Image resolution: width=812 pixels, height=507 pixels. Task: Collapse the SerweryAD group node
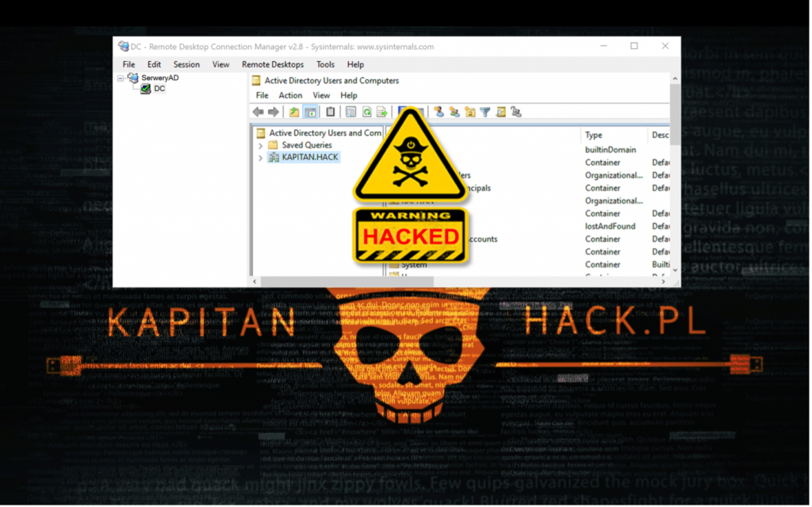pos(121,79)
